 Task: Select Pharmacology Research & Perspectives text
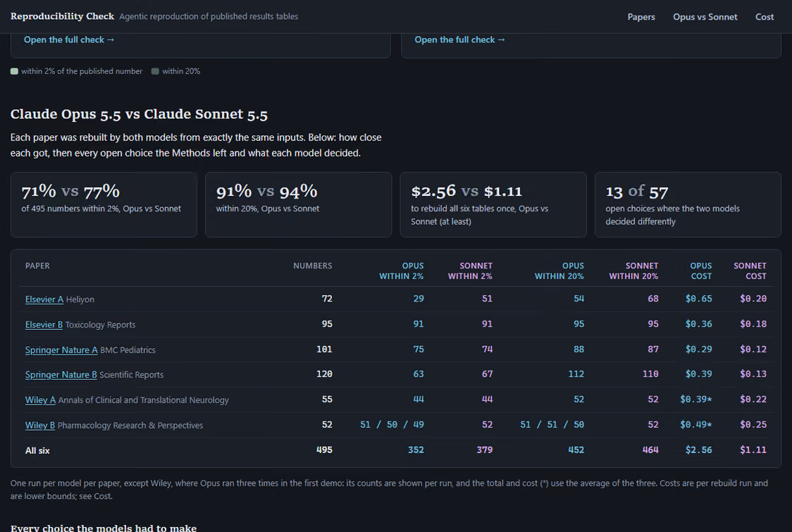point(130,425)
